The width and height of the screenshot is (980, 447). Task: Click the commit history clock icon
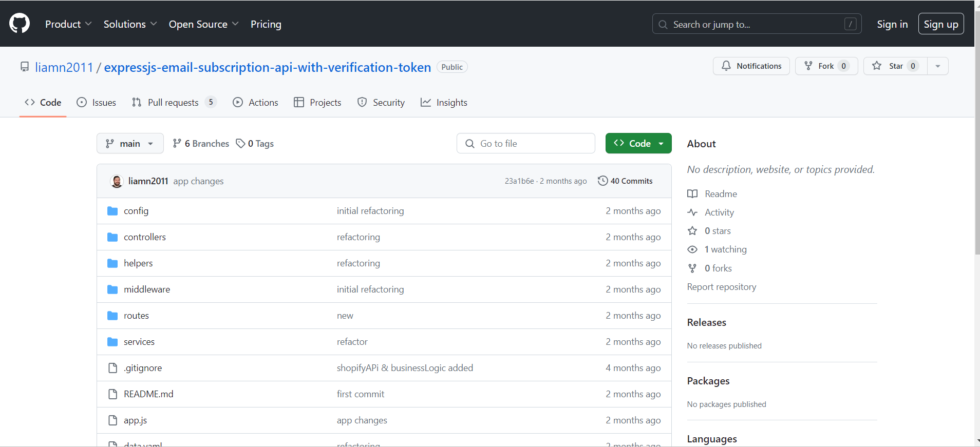pos(602,181)
